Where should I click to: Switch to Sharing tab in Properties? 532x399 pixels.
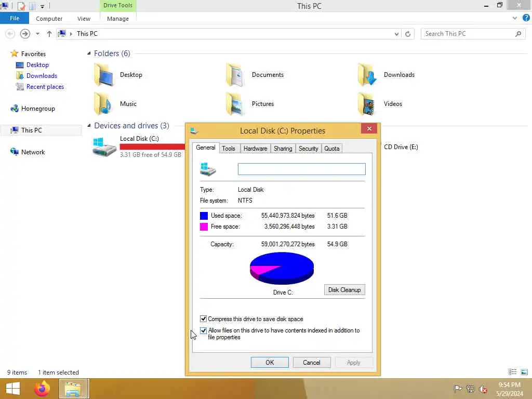283,148
